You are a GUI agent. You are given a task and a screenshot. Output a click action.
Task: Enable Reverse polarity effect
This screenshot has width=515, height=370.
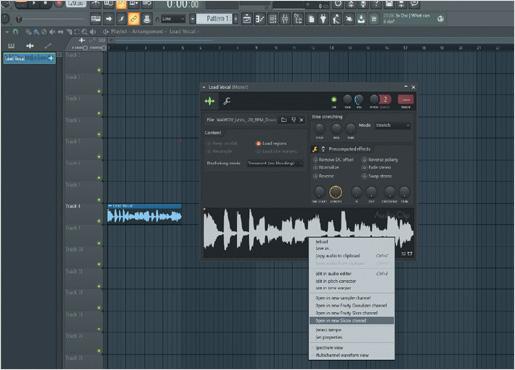coord(380,160)
